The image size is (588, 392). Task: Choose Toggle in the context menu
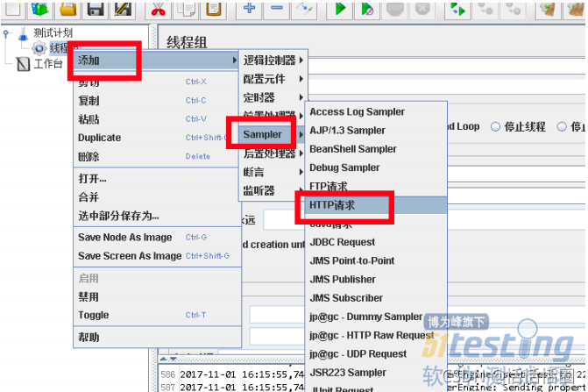pyautogui.click(x=157, y=315)
